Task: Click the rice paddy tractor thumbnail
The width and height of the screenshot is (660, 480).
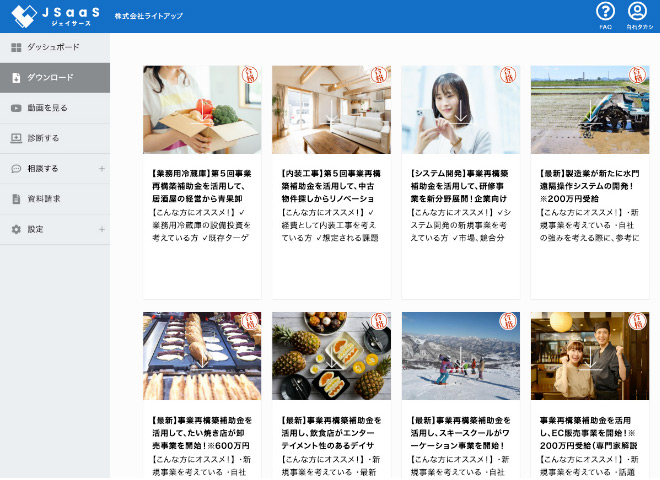Action: pyautogui.click(x=589, y=110)
